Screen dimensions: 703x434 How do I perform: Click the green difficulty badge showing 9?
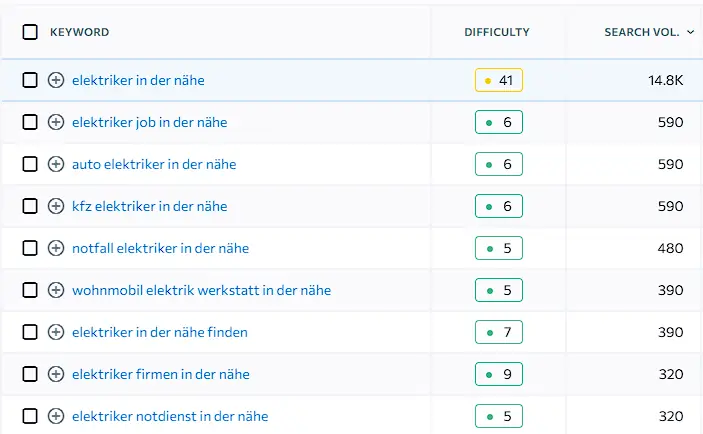point(498,374)
